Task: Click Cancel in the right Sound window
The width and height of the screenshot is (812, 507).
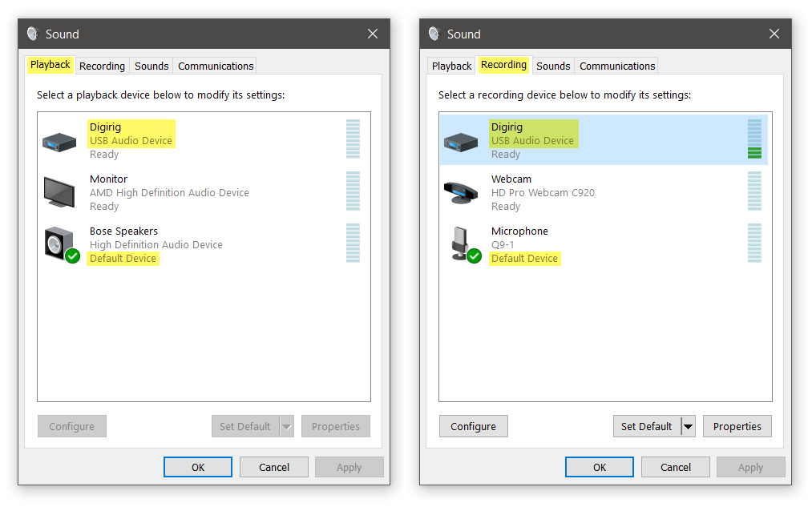Action: [675, 467]
